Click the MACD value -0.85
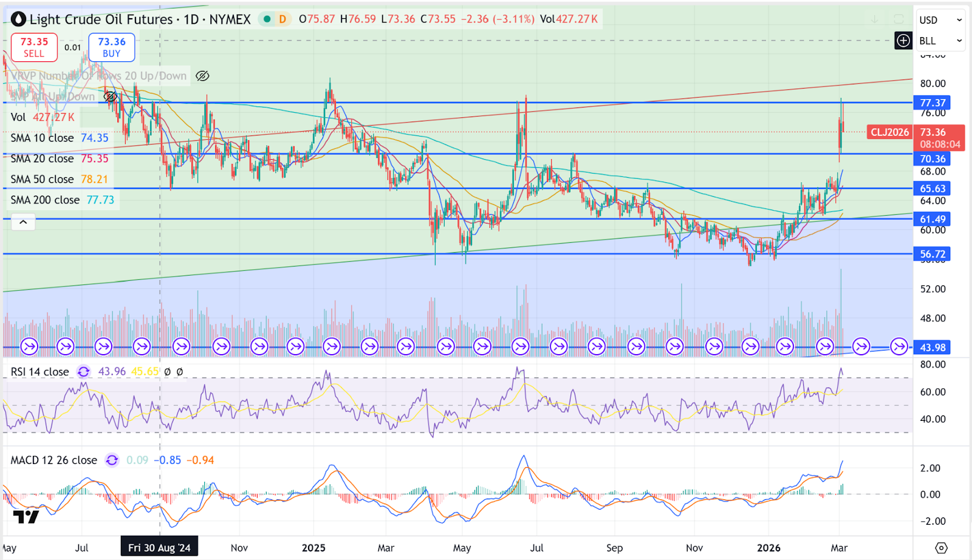 168,460
